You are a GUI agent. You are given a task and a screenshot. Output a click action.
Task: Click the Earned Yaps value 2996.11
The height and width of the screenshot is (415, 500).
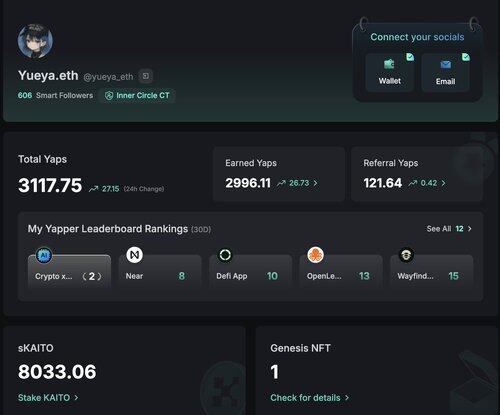[248, 183]
